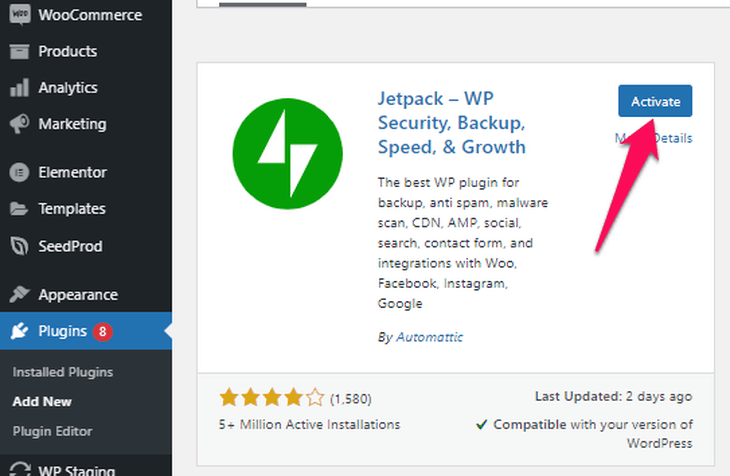Click the Templates folder icon
Viewport: 730px width, 476px height.
(18, 209)
